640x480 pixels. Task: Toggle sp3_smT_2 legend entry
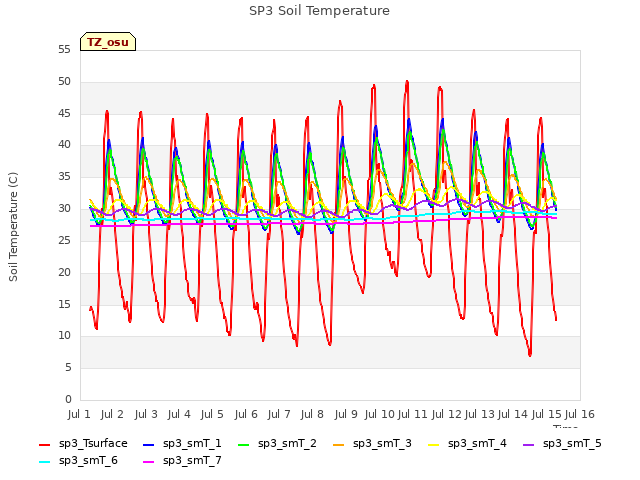278,444
